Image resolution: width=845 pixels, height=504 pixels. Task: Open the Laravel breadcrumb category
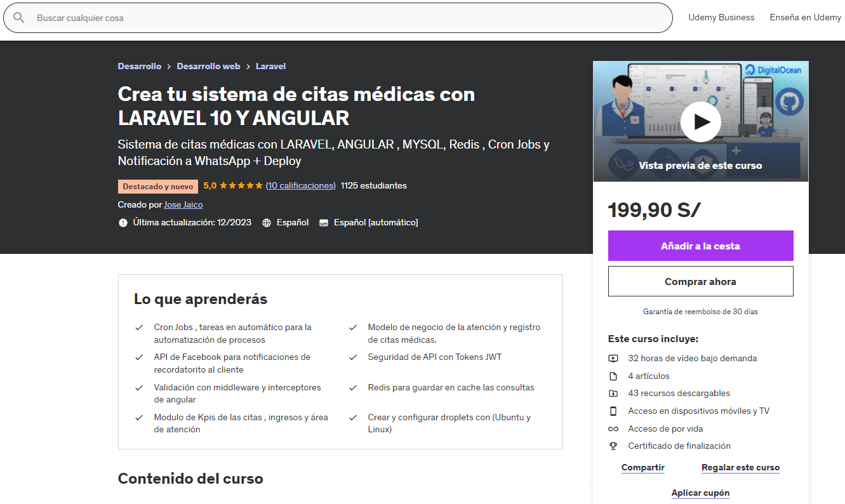tap(270, 66)
